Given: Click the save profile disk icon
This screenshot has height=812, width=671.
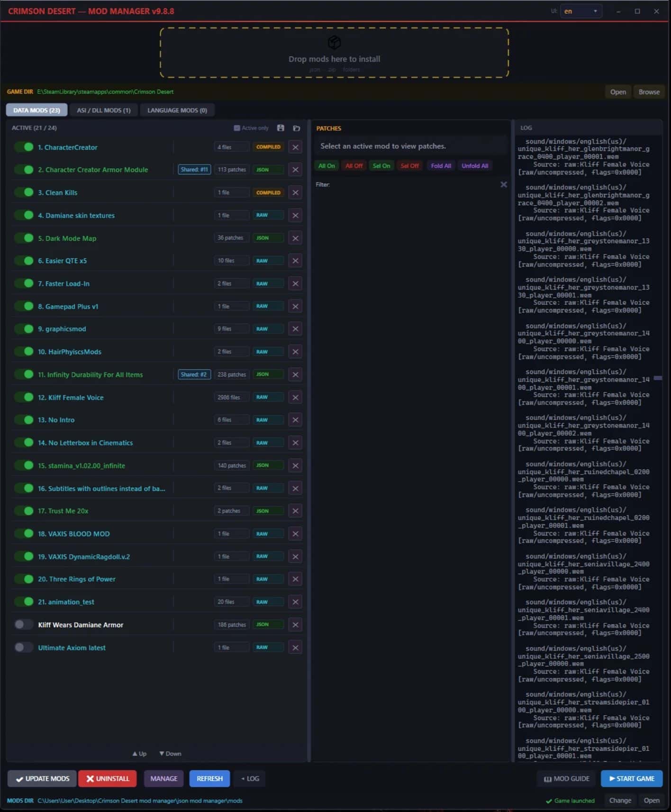Looking at the screenshot, I should click(281, 128).
